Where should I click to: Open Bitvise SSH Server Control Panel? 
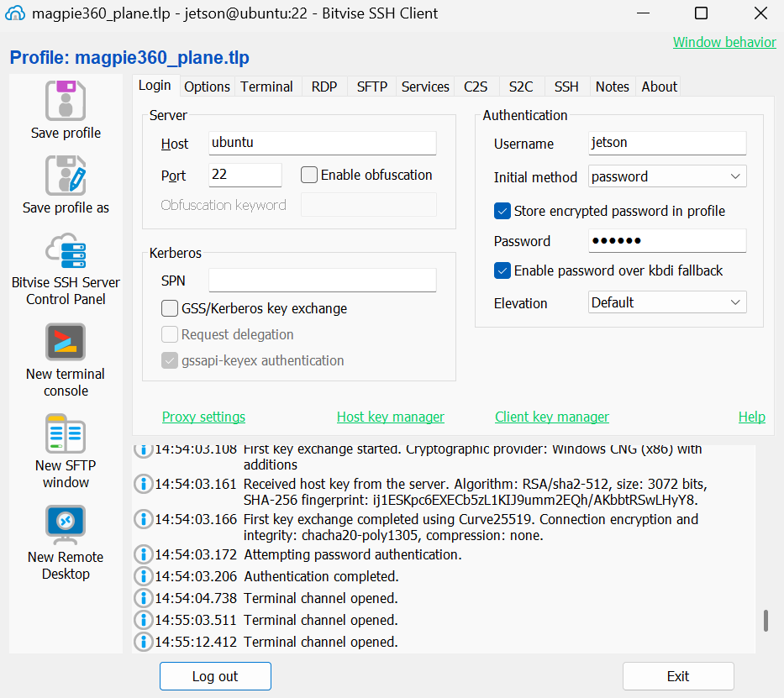click(x=66, y=251)
